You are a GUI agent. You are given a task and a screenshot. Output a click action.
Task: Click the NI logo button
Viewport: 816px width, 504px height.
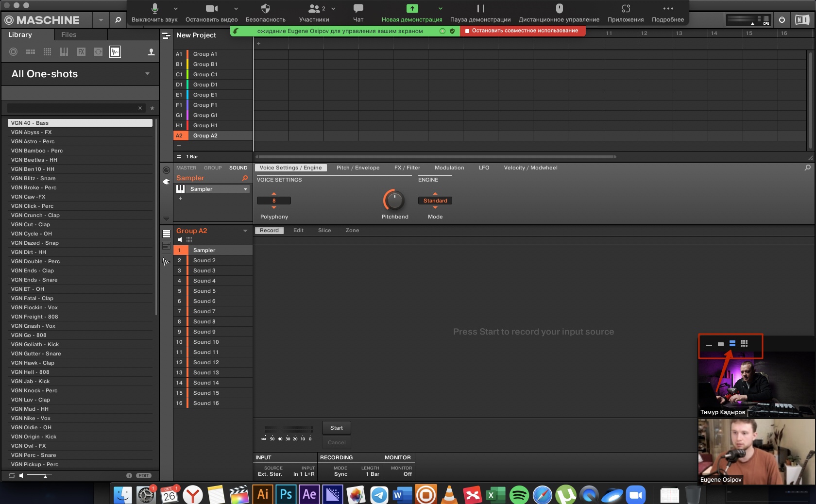(802, 20)
